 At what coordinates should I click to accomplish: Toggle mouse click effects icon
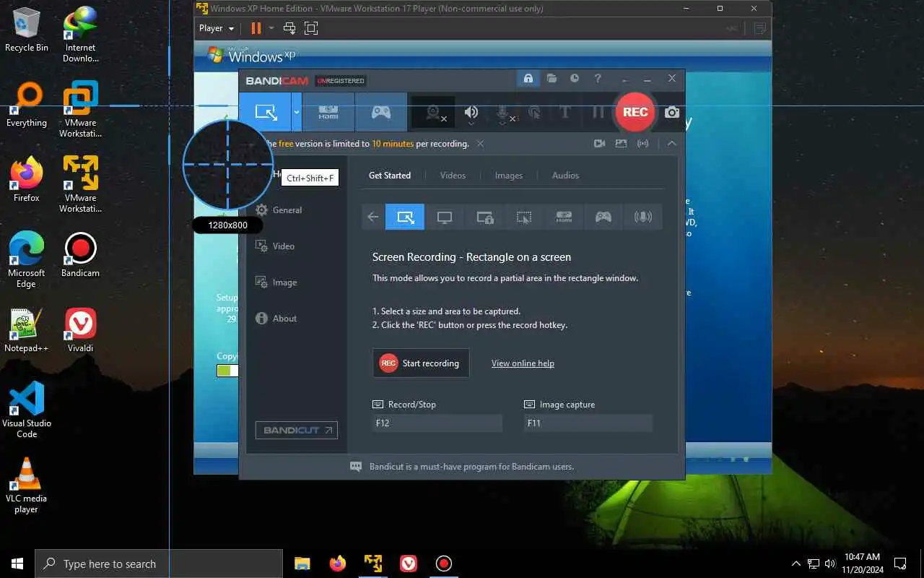pos(534,112)
